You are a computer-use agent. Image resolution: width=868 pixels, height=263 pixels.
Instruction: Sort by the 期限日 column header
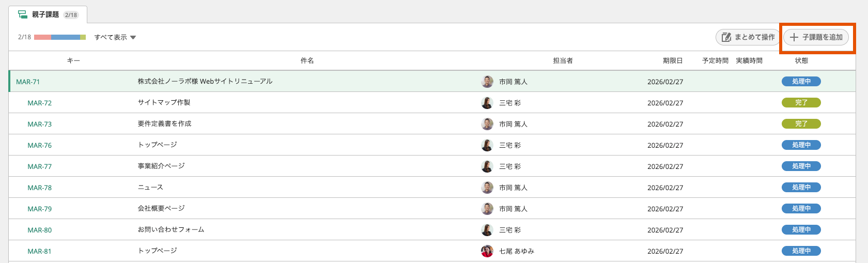pyautogui.click(x=673, y=60)
